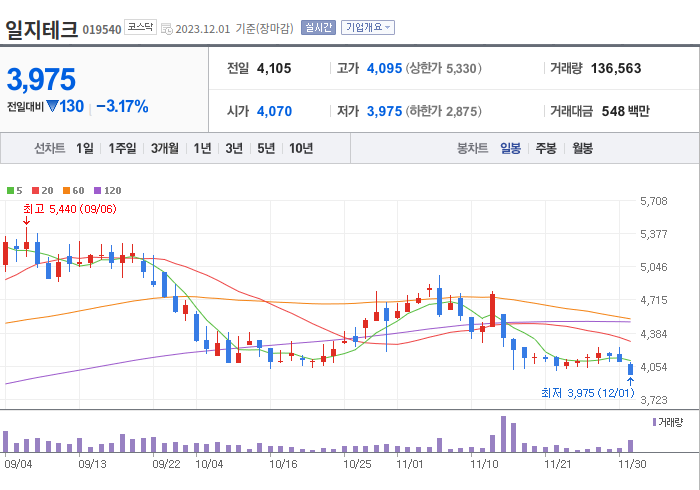Switch to the 1년 line chart

click(202, 148)
